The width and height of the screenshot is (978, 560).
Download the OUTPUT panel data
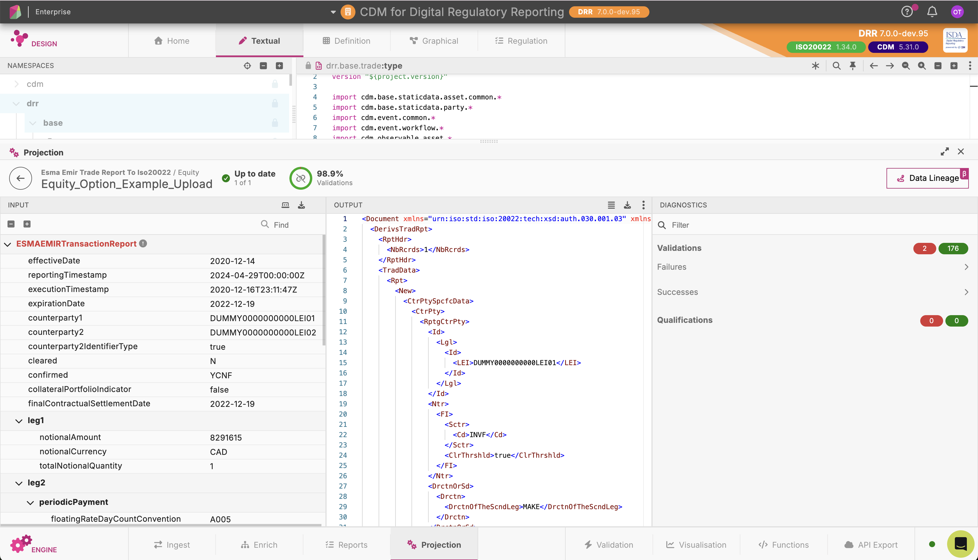(627, 205)
